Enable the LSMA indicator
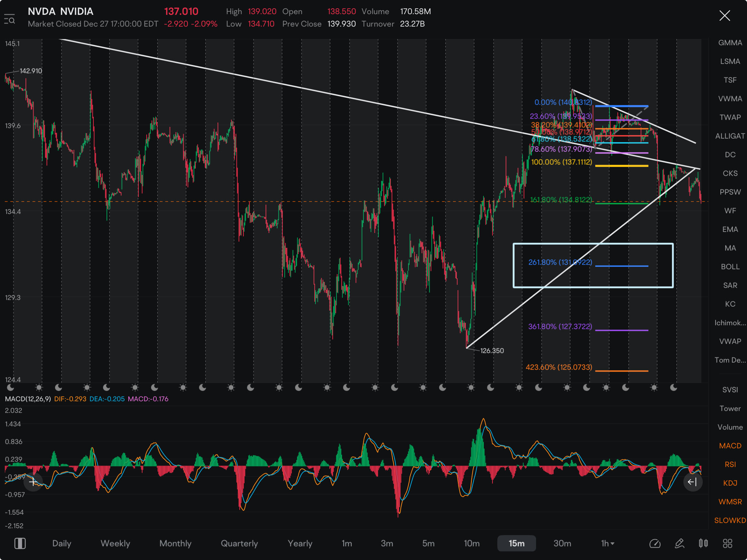Image resolution: width=747 pixels, height=560 pixels. click(x=730, y=61)
